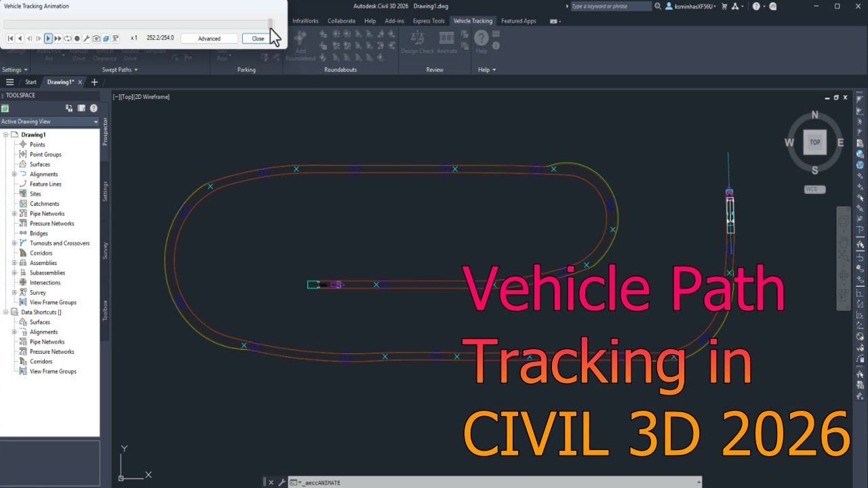Open the Add-ins ribbon tab

(394, 21)
